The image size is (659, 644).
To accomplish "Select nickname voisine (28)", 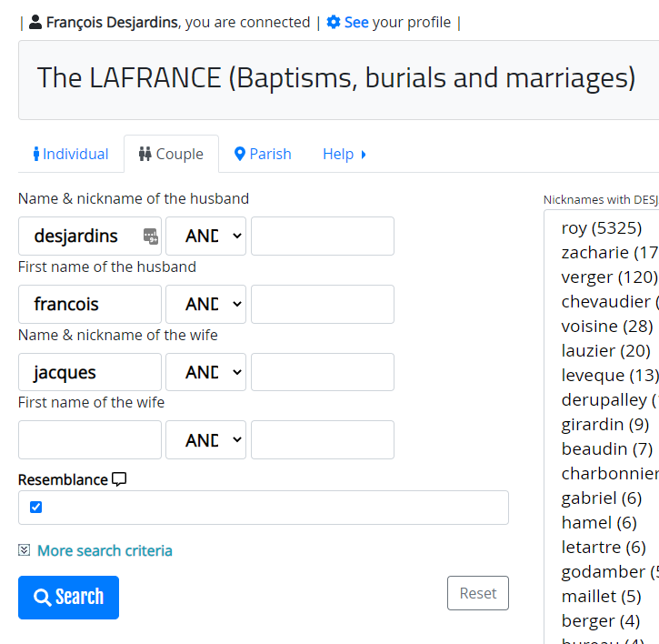I will point(607,327).
